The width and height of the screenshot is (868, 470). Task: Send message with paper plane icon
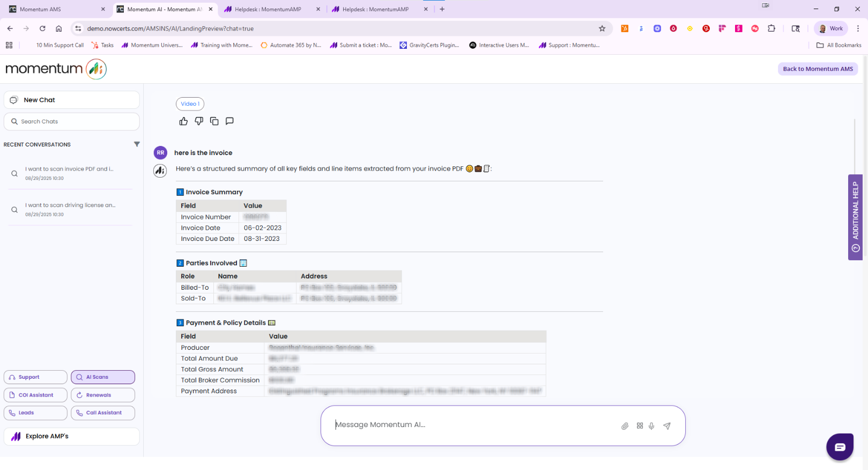click(x=667, y=426)
